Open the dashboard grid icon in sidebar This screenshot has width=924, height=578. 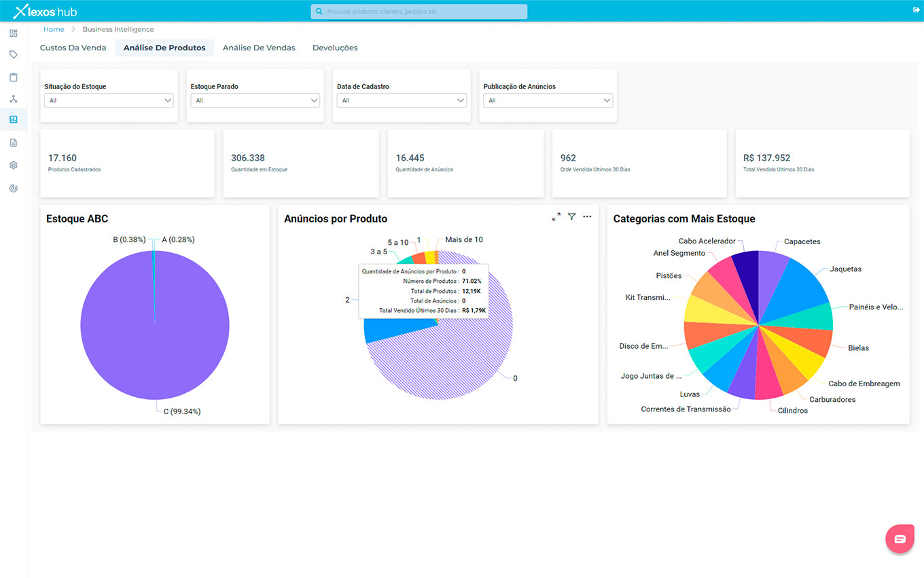[14, 33]
